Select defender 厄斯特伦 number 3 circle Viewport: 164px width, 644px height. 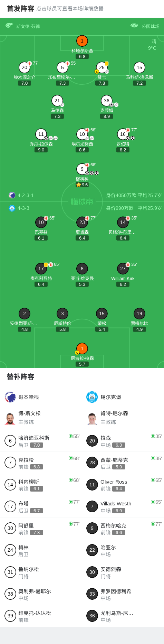62,314
